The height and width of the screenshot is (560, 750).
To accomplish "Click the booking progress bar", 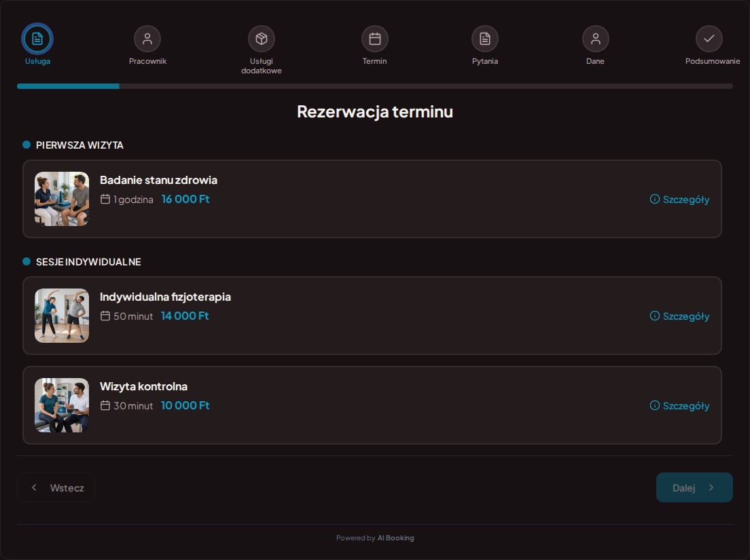I will (375, 86).
